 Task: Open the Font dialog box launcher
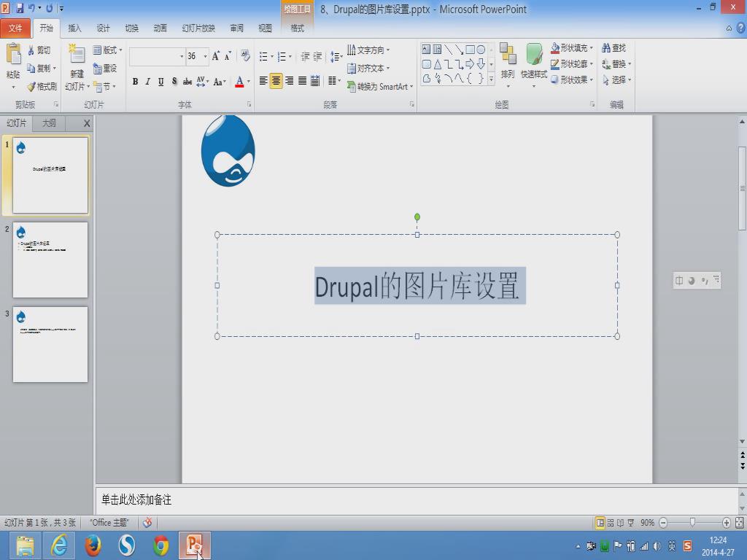point(249,104)
